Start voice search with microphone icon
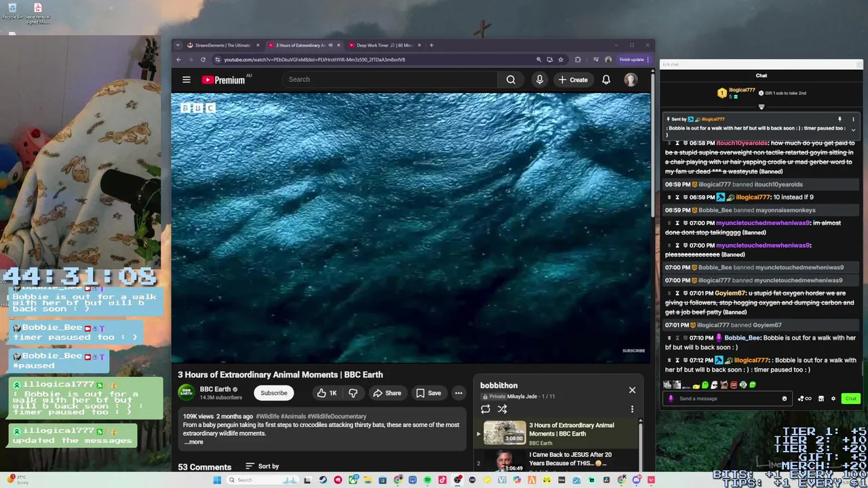This screenshot has height=488, width=868. click(x=540, y=79)
